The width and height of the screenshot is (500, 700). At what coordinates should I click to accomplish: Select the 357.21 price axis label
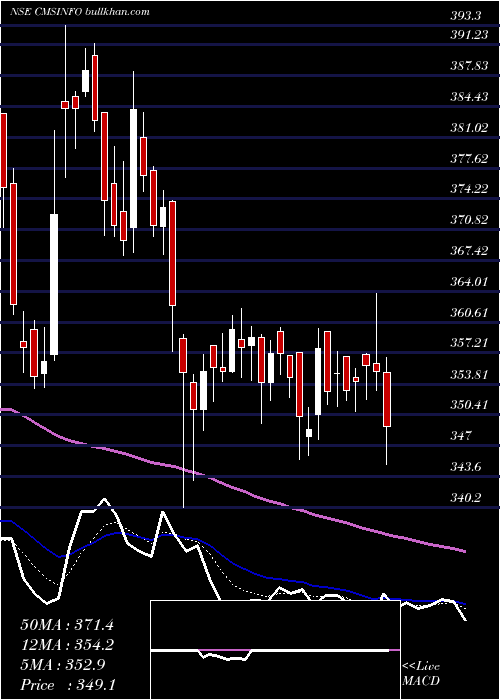click(x=469, y=342)
